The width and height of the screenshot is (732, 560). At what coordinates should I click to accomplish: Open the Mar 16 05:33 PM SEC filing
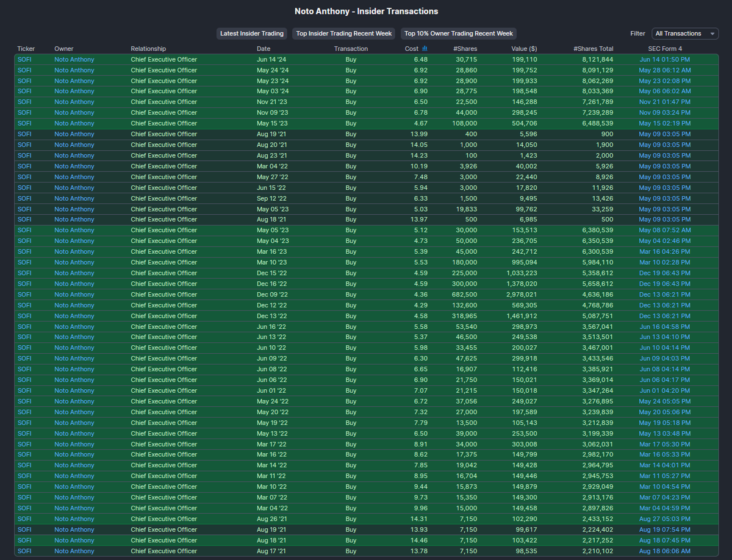[665, 454]
